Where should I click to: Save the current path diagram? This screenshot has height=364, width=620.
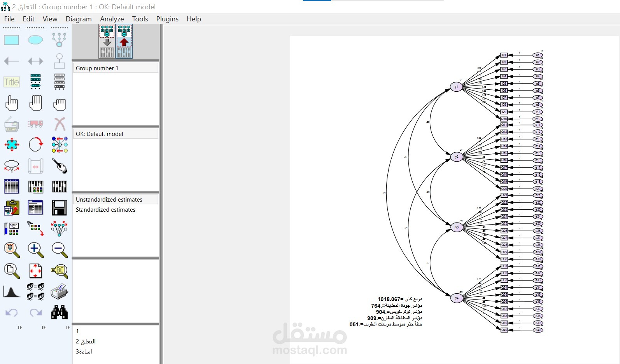[59, 208]
